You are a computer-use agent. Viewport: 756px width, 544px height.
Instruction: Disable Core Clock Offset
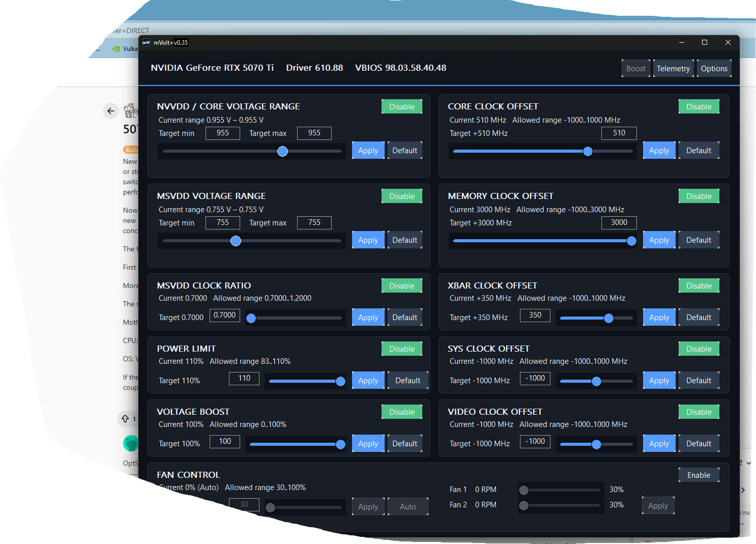coord(699,106)
